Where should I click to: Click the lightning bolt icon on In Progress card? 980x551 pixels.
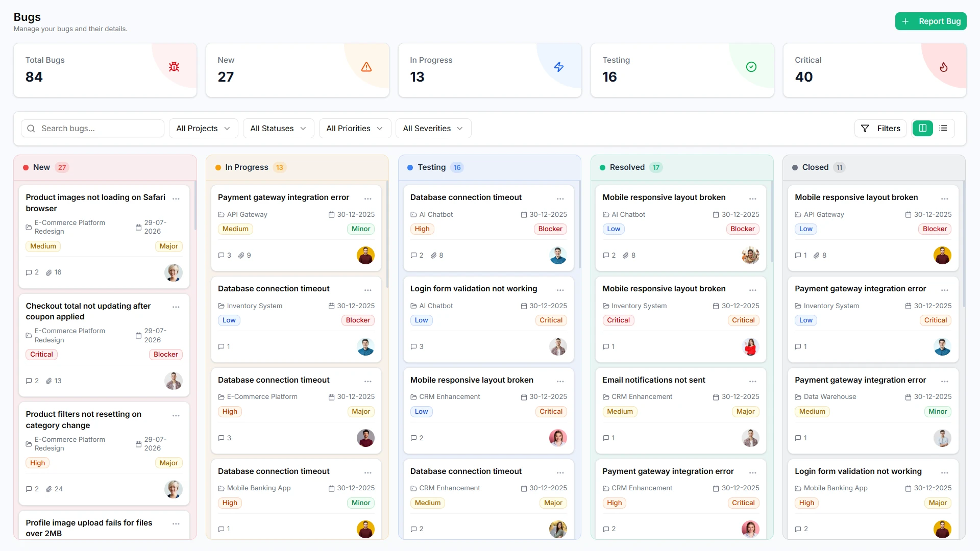pos(559,67)
